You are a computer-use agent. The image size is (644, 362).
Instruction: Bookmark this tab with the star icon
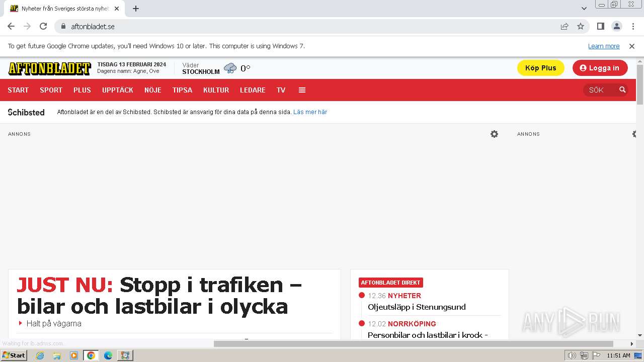(581, 26)
